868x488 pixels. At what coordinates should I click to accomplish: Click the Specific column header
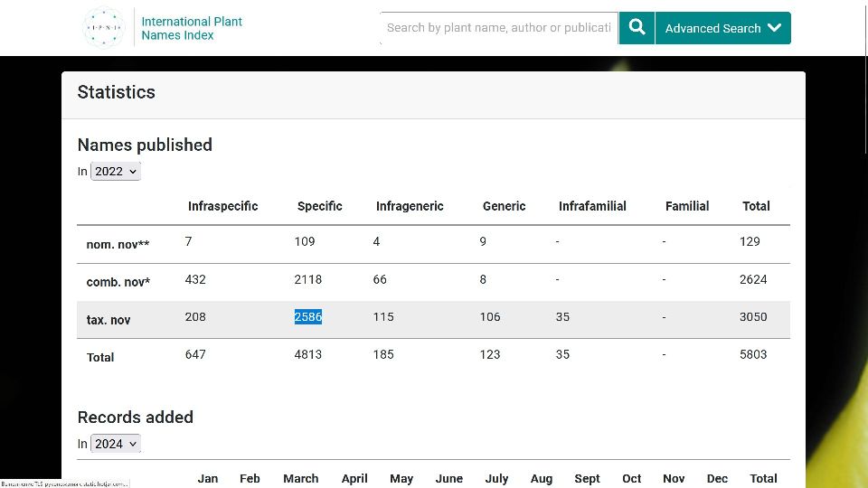click(x=319, y=206)
